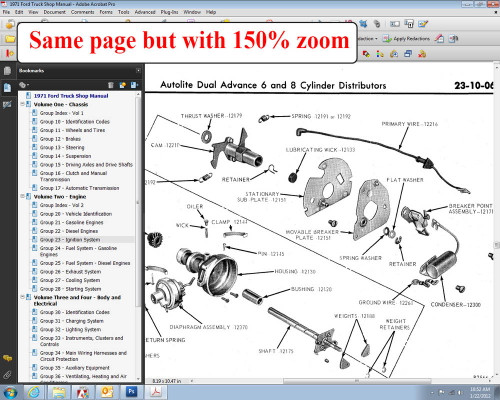
Task: Open the Pages navigation panel icon
Action: (x=7, y=71)
